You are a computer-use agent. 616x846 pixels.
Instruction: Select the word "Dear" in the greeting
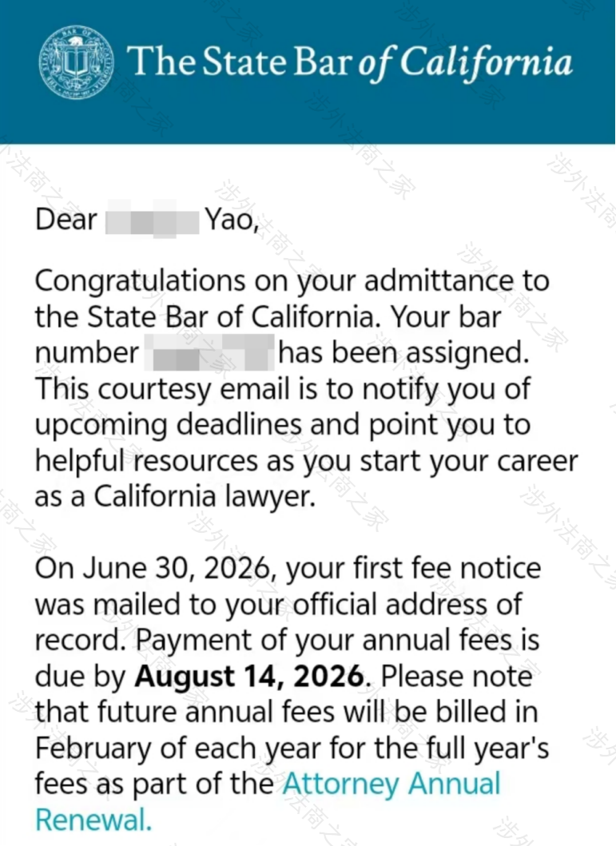point(66,220)
